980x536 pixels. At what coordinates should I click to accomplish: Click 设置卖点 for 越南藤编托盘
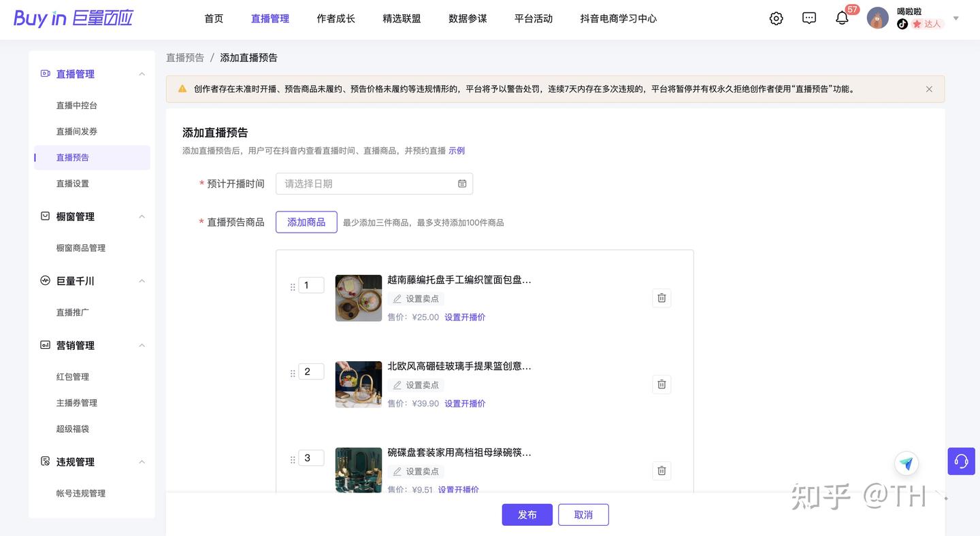tap(416, 299)
